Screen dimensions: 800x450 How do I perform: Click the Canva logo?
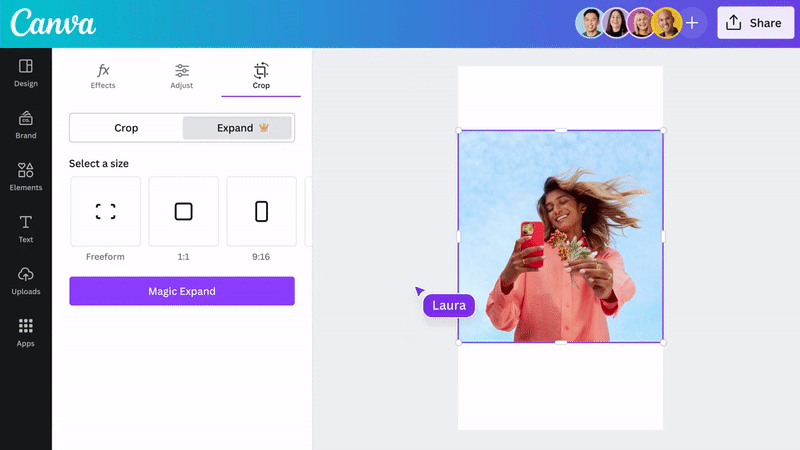click(53, 23)
